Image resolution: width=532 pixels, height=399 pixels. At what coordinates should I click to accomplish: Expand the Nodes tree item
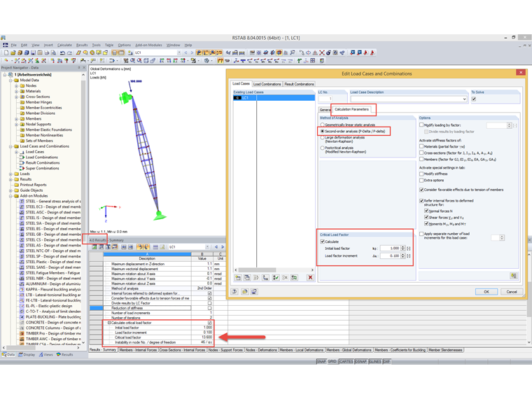tap(16, 86)
